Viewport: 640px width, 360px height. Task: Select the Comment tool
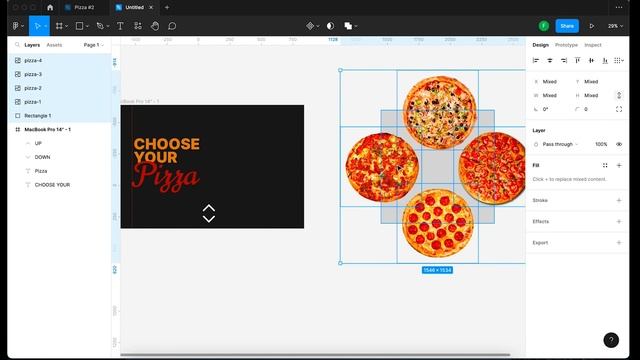[x=172, y=26]
